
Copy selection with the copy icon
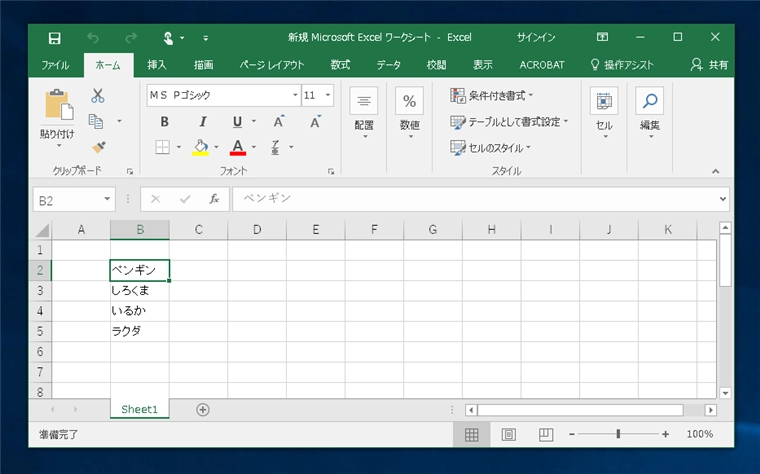tap(96, 121)
